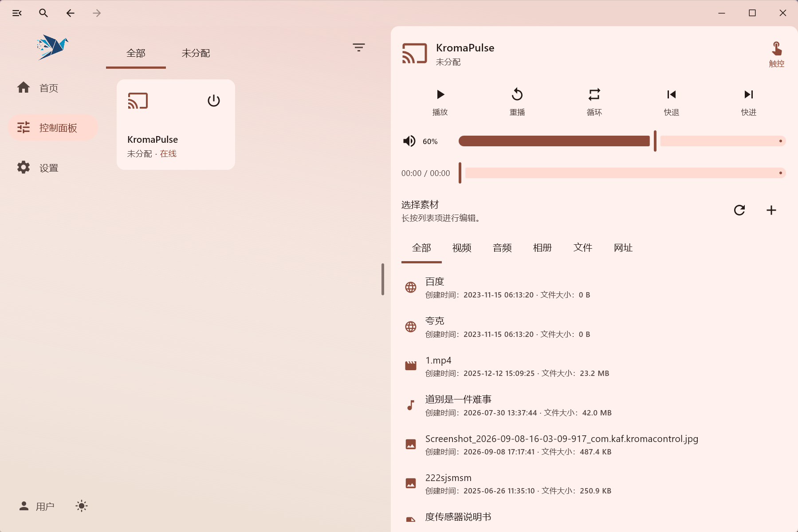Refresh the material list

(739, 210)
